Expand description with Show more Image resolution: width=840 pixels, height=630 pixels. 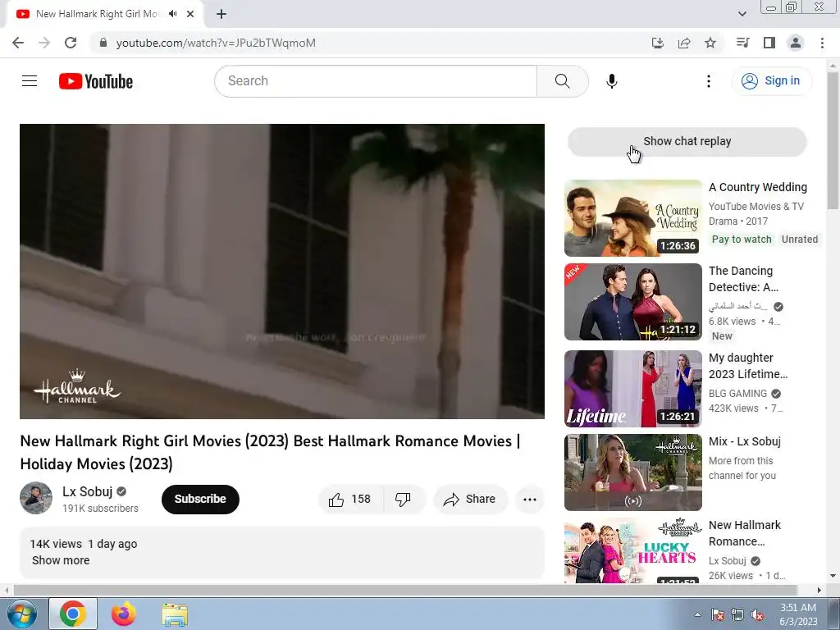[x=61, y=560]
